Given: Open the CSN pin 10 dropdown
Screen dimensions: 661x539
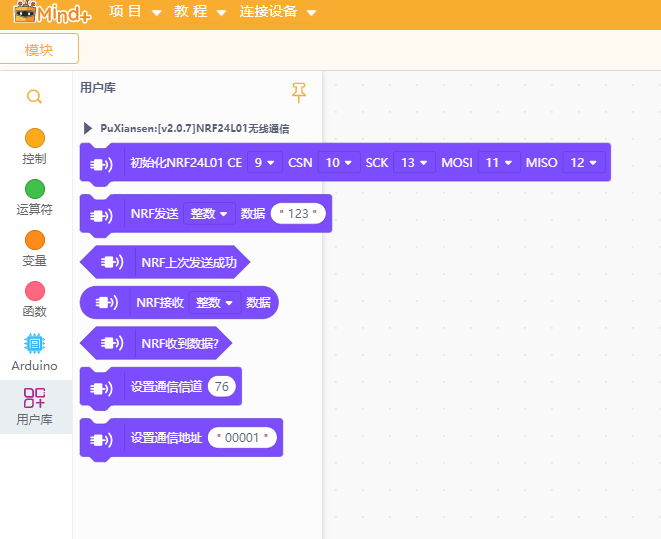Looking at the screenshot, I should [x=339, y=163].
